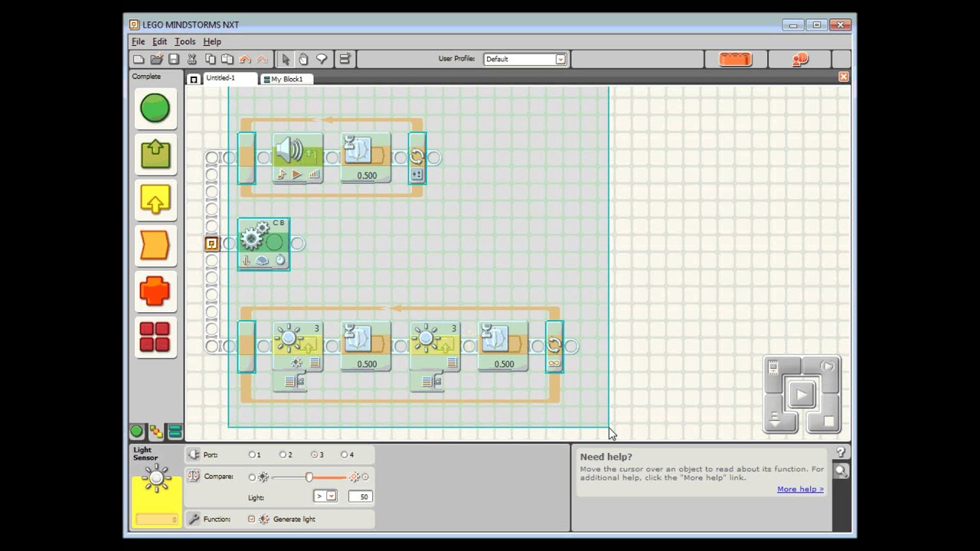Screen dimensions: 980x551
Task: Select the Pan hand tool
Action: click(x=303, y=59)
